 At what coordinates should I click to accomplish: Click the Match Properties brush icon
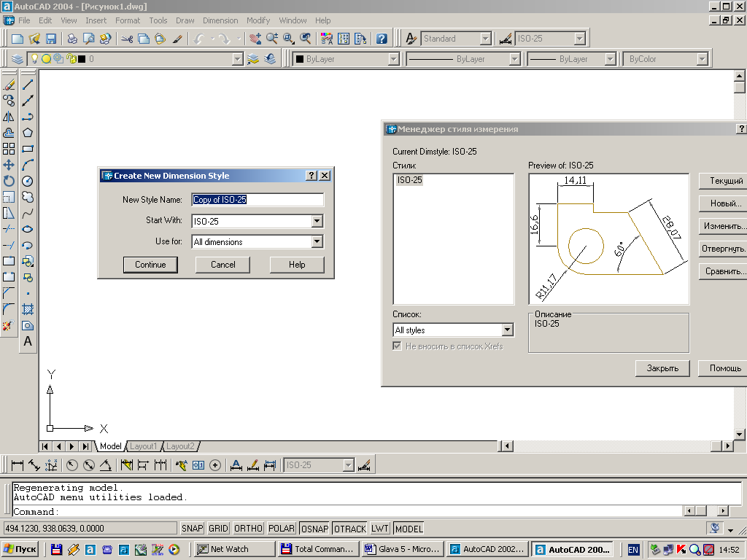(x=177, y=39)
